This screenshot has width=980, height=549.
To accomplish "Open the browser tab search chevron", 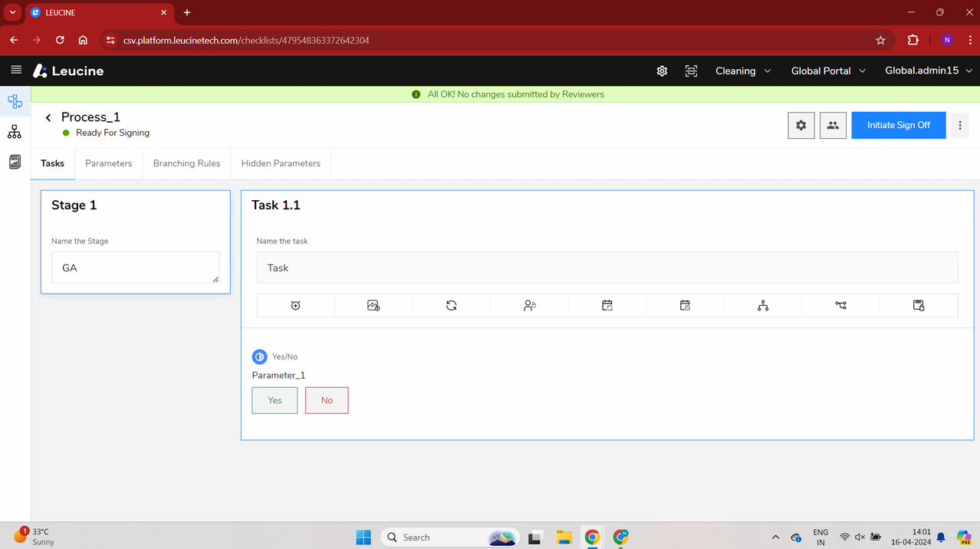I will 12,12.
